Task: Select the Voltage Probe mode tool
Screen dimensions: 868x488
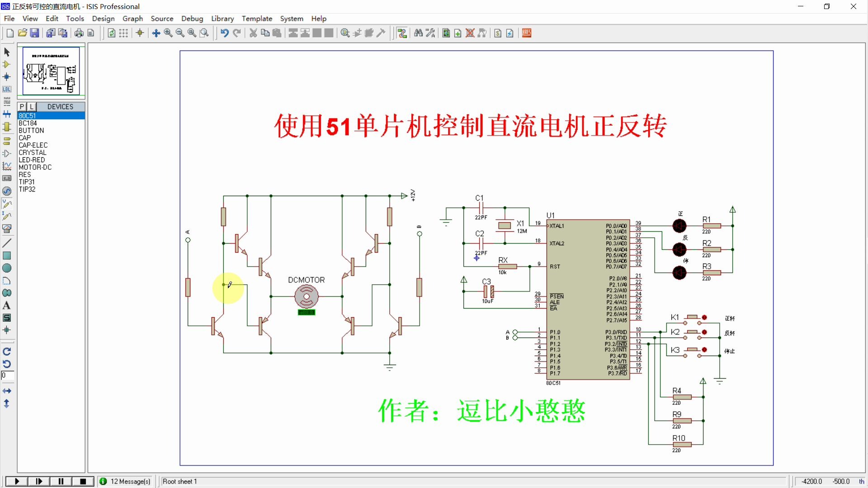Action: point(7,203)
